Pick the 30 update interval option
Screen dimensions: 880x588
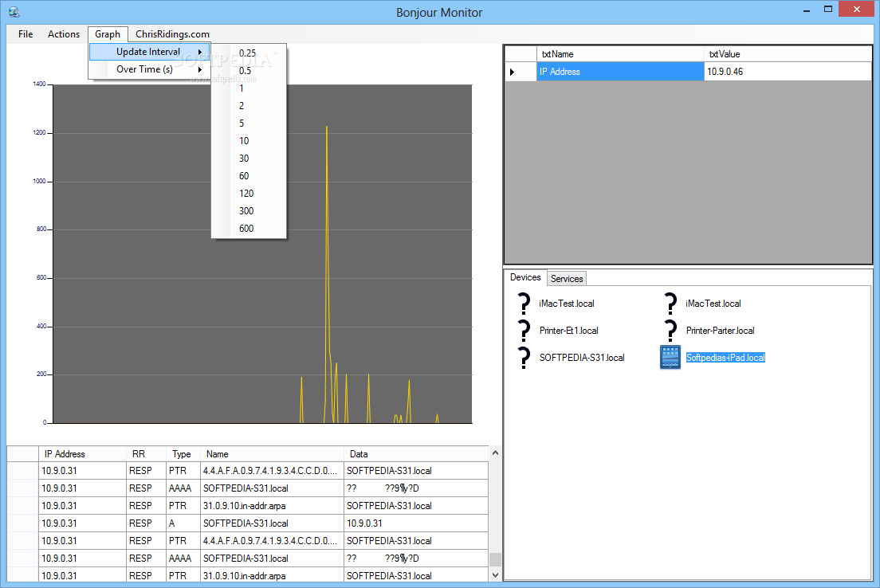[249, 159]
